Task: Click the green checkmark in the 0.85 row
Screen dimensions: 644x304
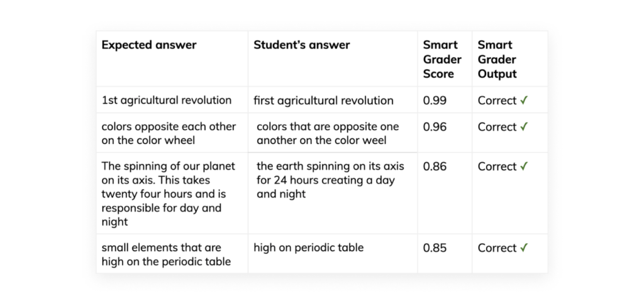Action: point(524,248)
